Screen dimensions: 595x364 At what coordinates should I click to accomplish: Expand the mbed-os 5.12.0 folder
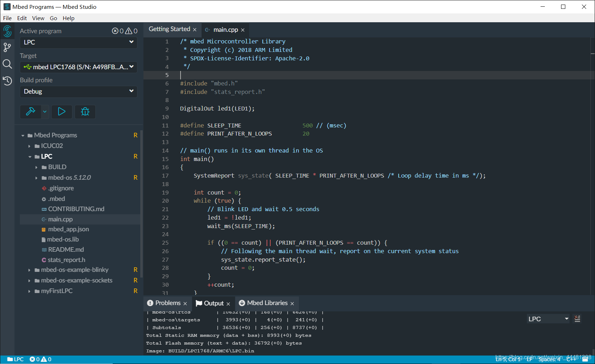pyautogui.click(x=36, y=178)
